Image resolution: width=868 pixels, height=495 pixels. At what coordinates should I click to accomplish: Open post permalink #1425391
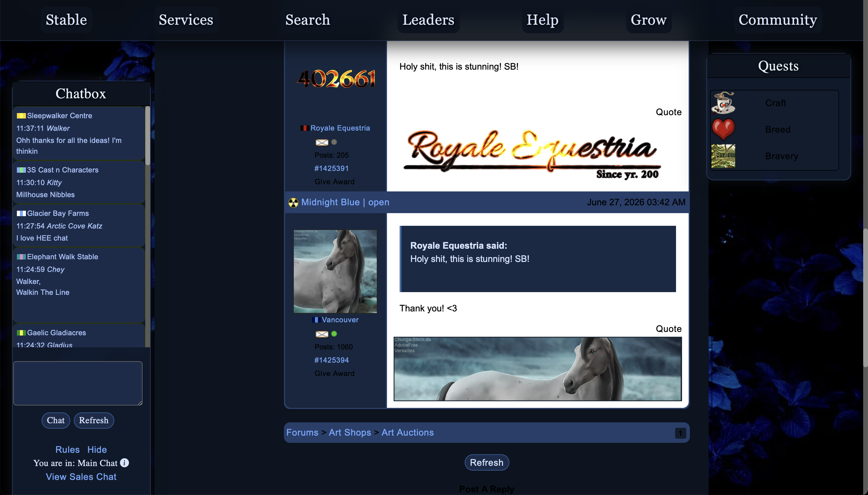tap(331, 168)
